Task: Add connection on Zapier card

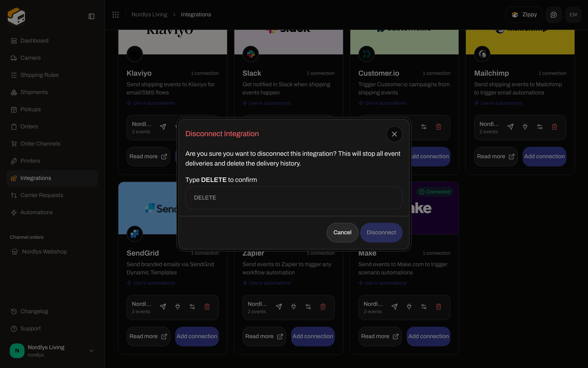Action: [x=313, y=336]
